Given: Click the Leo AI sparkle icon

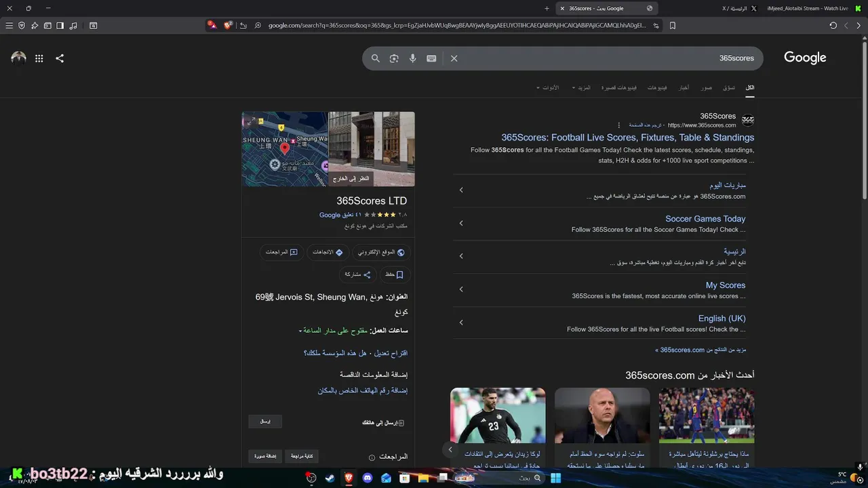Looking at the screenshot, I should pos(35,26).
